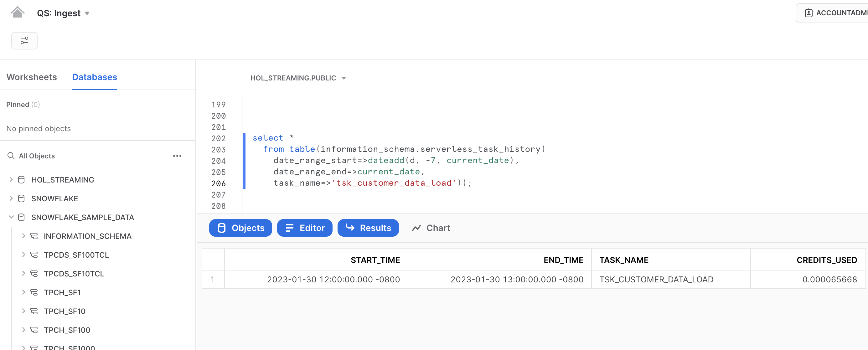Switch to the Worksheets tab
Viewport: 868px width, 350px height.
coord(31,77)
